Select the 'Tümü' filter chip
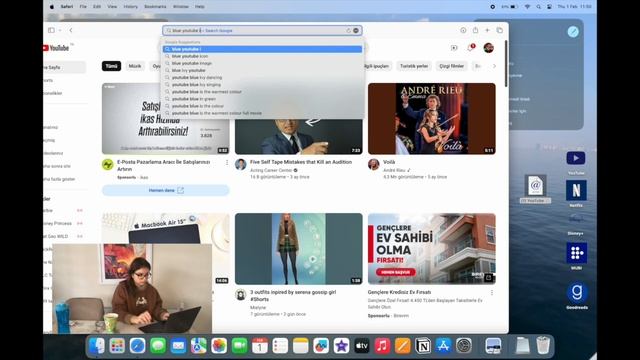The width and height of the screenshot is (640, 360). [x=111, y=66]
